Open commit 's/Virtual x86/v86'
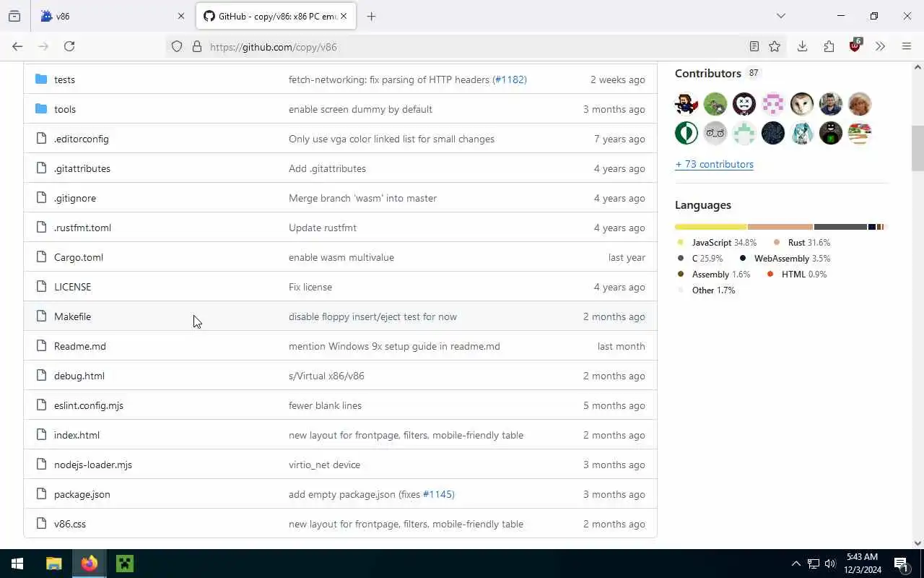Image resolution: width=924 pixels, height=578 pixels. coord(326,376)
